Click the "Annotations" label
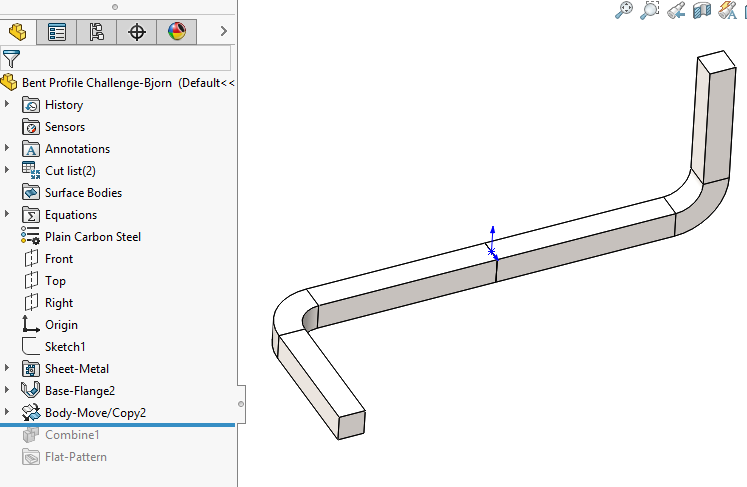The width and height of the screenshot is (747, 487). (x=78, y=149)
